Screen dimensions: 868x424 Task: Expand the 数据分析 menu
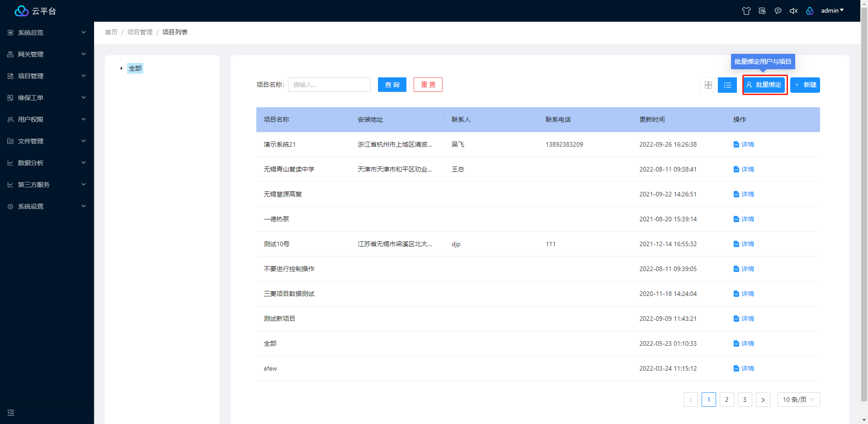click(x=47, y=163)
